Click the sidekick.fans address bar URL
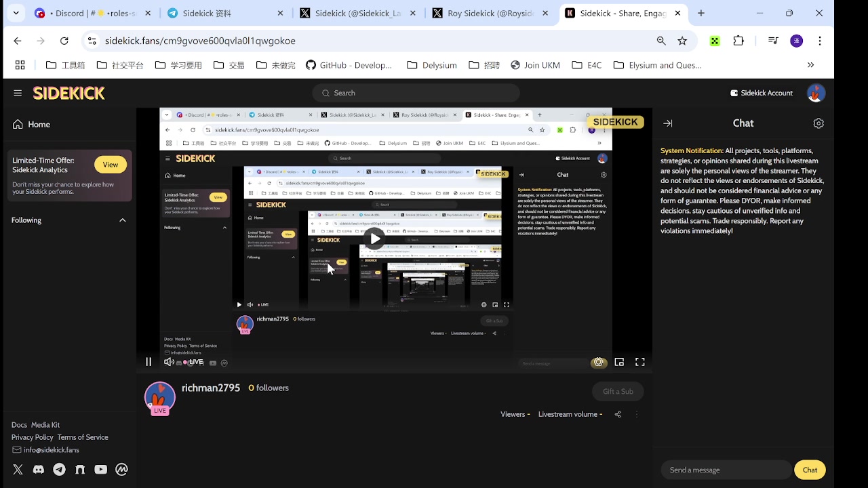Viewport: 868px width, 488px height. coord(200,41)
